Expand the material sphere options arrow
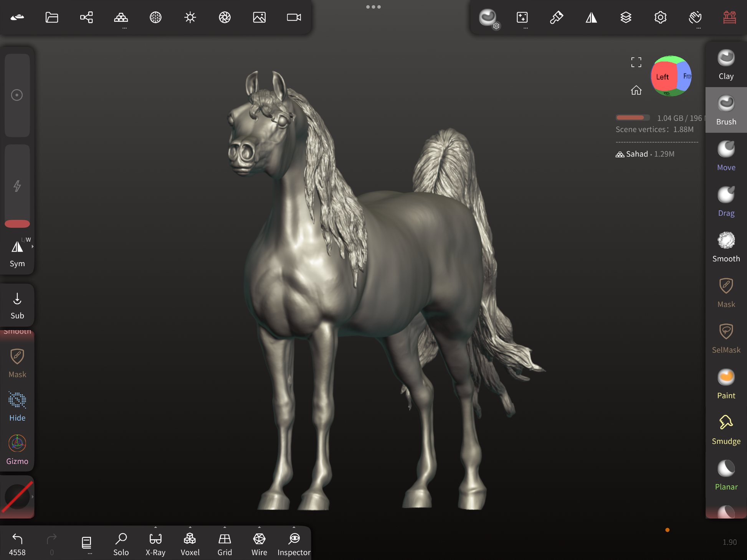 pos(33,497)
